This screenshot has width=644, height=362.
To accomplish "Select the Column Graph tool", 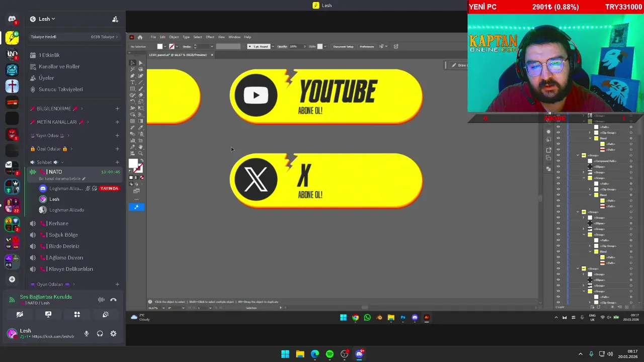I will 132,140.
